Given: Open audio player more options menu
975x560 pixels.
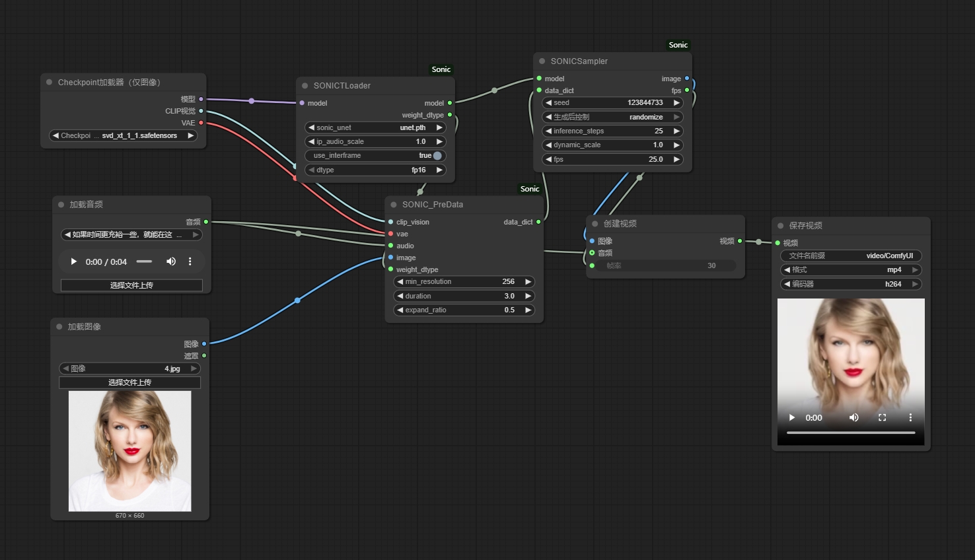Looking at the screenshot, I should [190, 262].
